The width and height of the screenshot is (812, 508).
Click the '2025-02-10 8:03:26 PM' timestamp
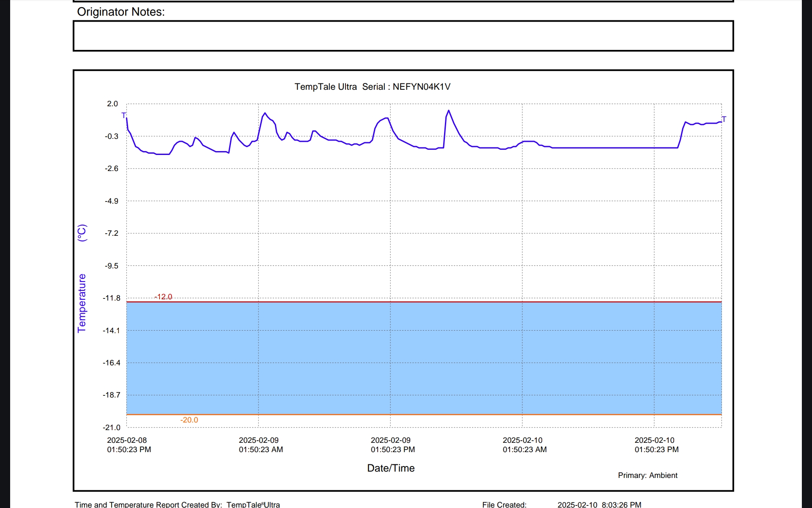599,504
